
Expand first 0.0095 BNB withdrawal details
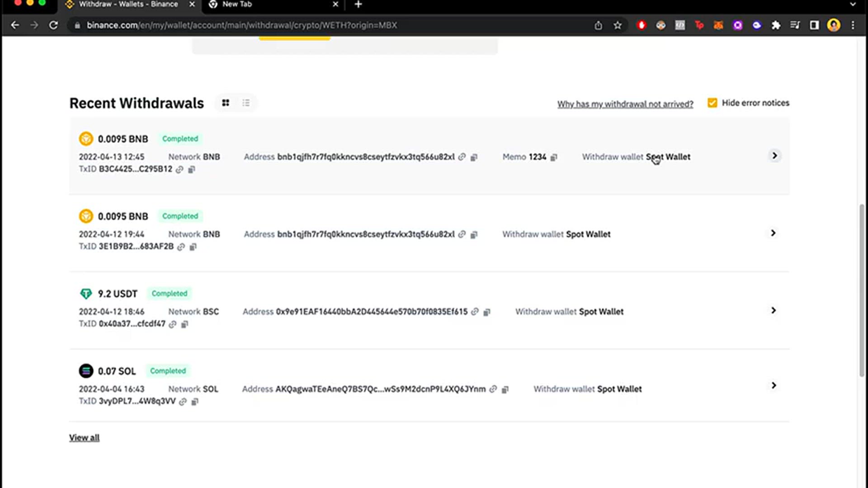click(774, 156)
